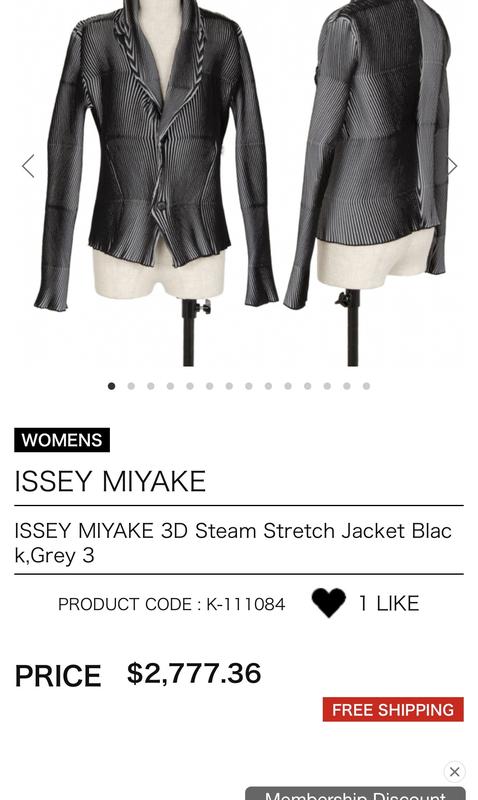The image size is (478, 800).
Task: Tap the FREE SHIPPING badge
Action: pos(393,709)
